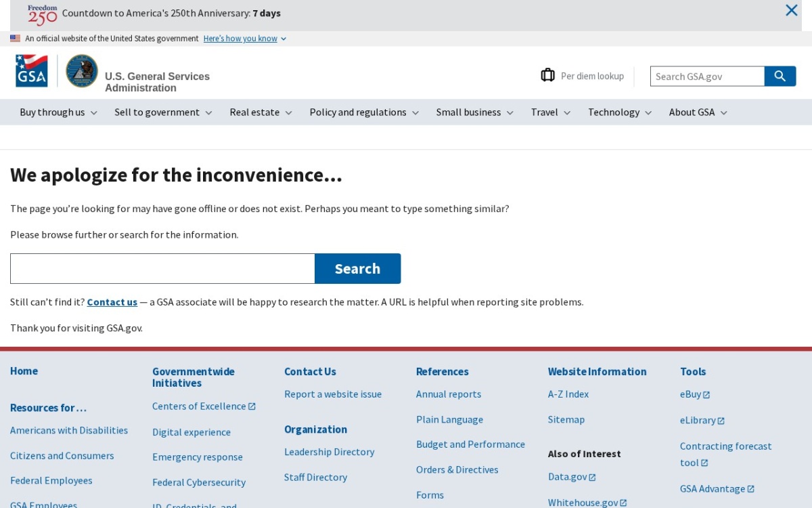Open the Emergency response link
Screen dimensions: 812x508
pyautogui.click(x=197, y=457)
